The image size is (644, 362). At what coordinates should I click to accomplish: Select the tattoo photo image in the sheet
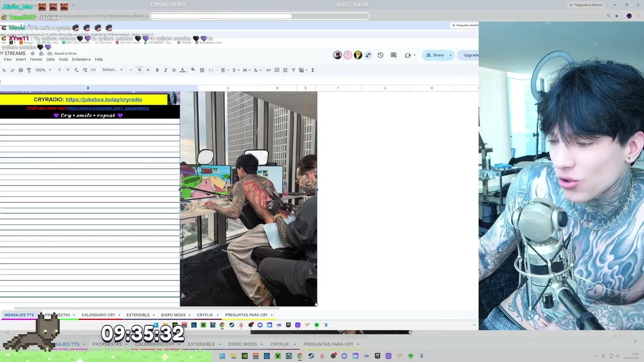click(249, 199)
